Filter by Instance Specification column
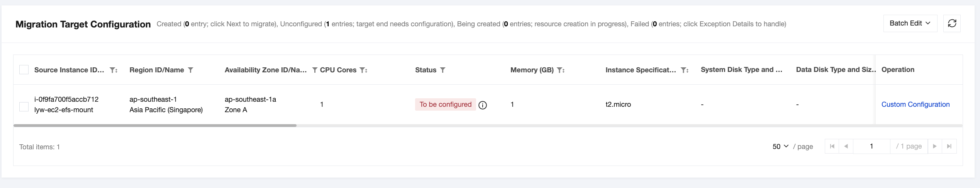Viewport: 980px width, 188px height. coord(684,70)
